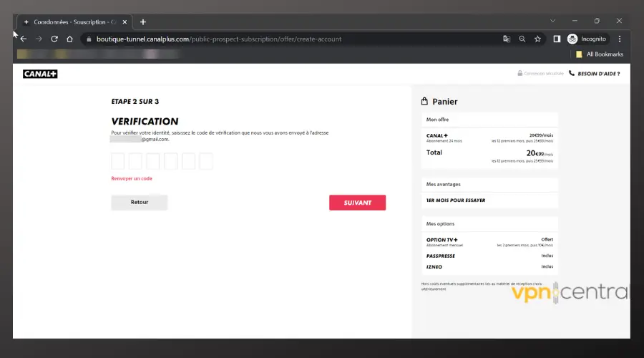The width and height of the screenshot is (644, 358).
Task: Toggle the browser side panel icon
Action: pyautogui.click(x=557, y=39)
